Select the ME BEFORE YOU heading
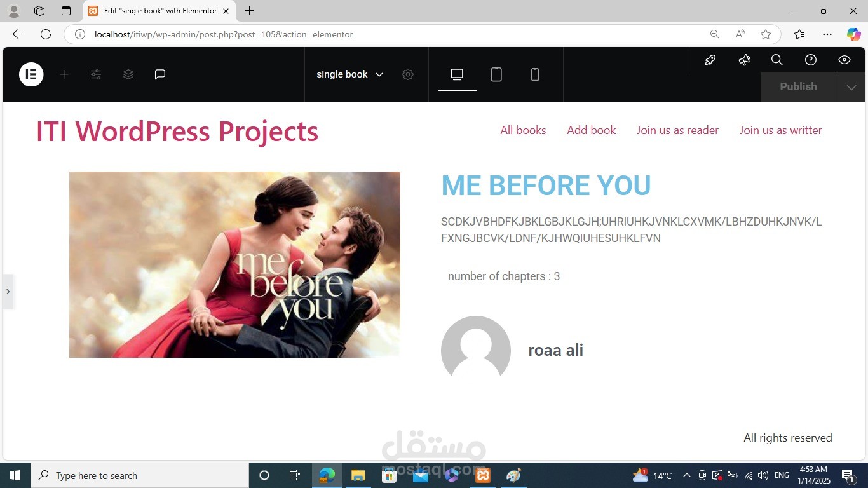Image resolution: width=868 pixels, height=488 pixels. pyautogui.click(x=546, y=186)
